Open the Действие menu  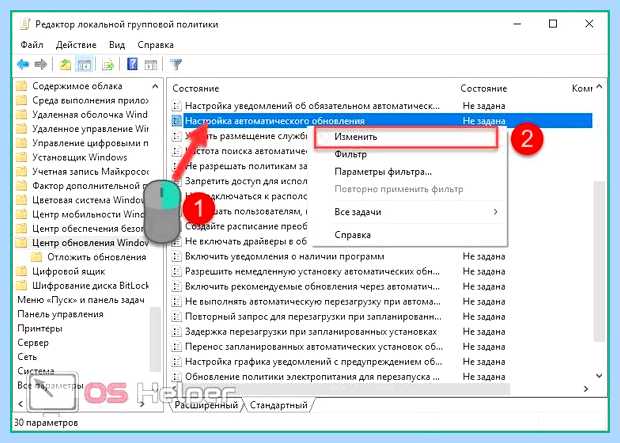tap(76, 45)
